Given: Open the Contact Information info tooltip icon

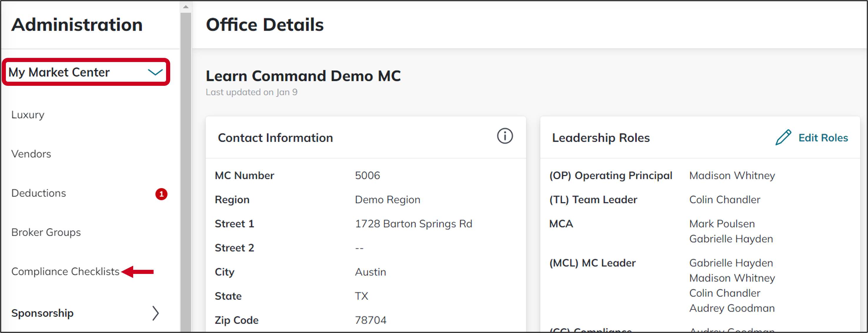Looking at the screenshot, I should (x=504, y=136).
